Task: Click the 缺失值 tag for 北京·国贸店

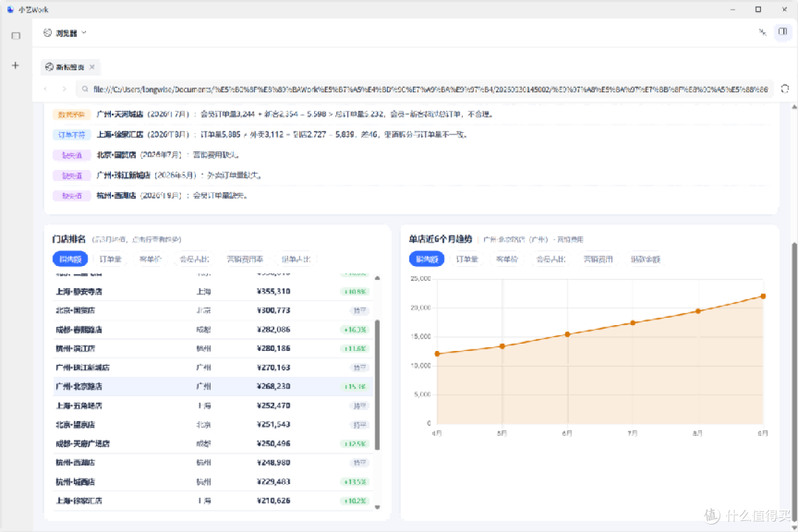Action: point(71,155)
